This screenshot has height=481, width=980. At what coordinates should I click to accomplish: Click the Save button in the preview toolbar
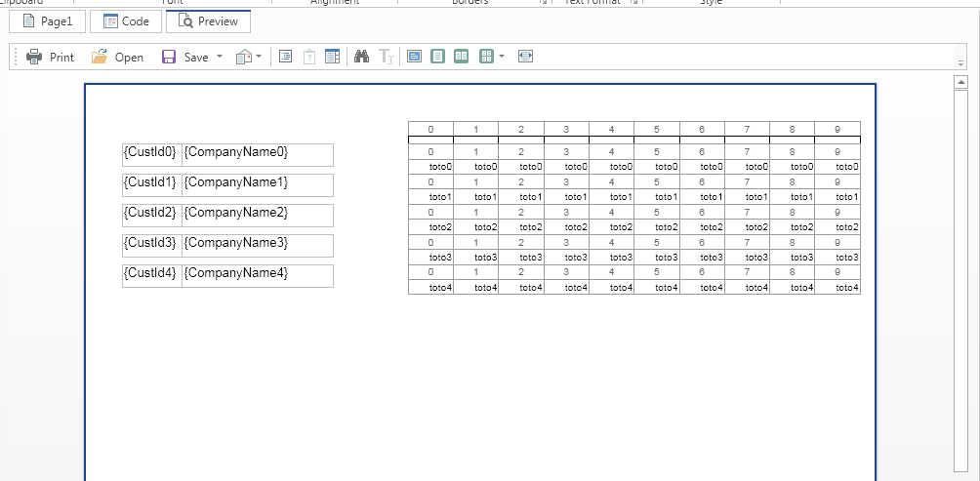point(185,57)
